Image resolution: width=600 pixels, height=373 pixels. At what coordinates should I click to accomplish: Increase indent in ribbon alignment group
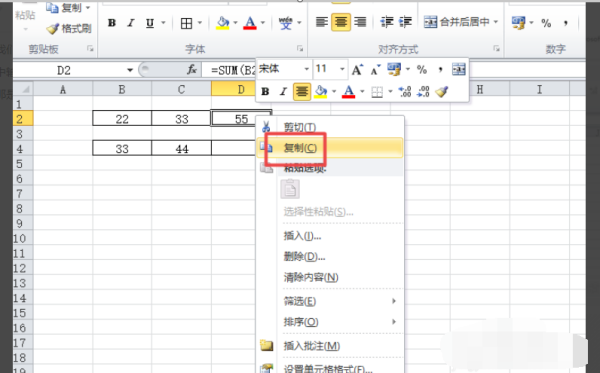pos(405,22)
